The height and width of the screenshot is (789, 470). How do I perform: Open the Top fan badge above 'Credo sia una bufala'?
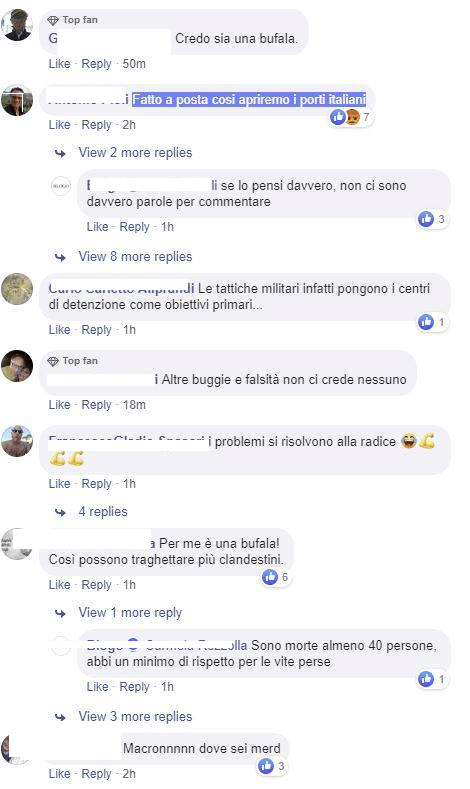pos(72,20)
